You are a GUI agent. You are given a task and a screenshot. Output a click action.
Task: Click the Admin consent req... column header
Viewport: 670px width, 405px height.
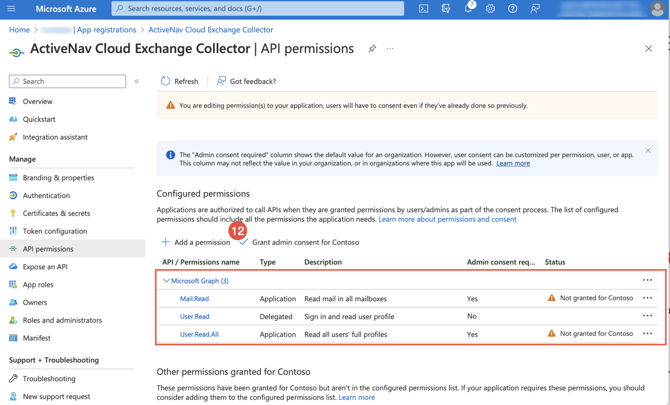coord(501,262)
